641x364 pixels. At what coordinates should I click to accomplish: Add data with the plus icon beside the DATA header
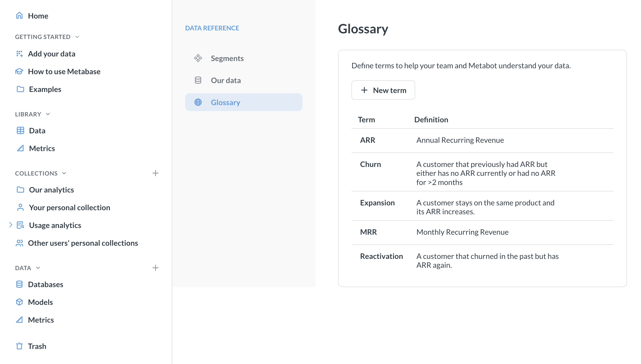156,268
